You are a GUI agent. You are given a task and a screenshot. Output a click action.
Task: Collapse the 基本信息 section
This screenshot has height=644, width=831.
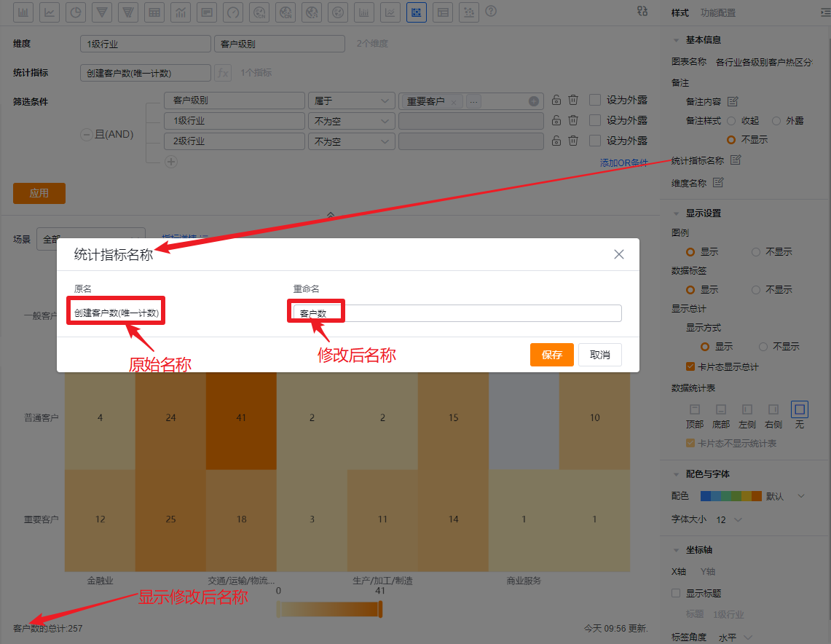tap(677, 40)
